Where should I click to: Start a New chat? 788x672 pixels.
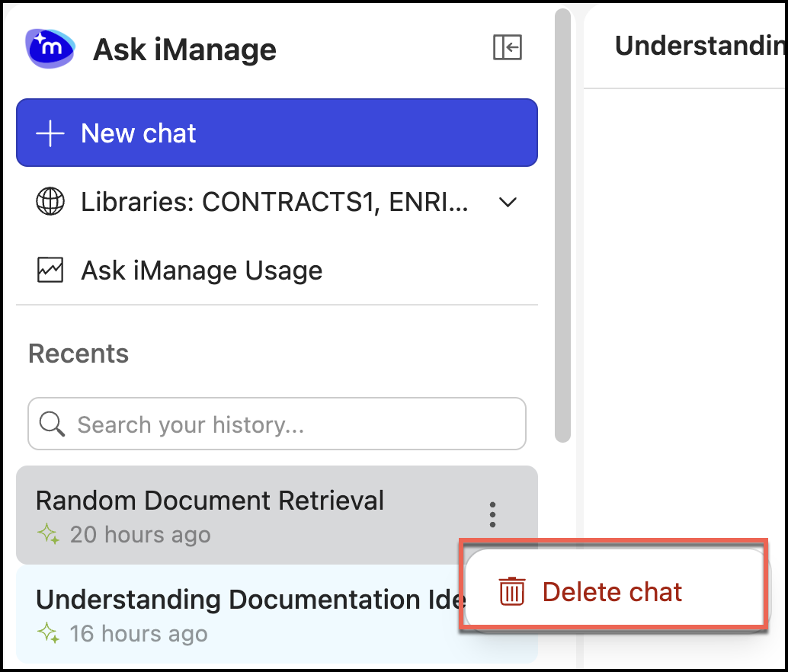click(x=277, y=133)
